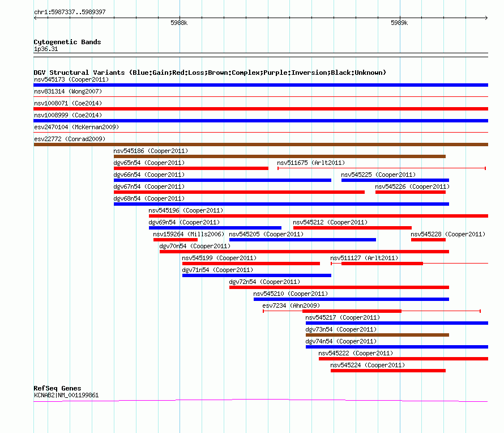Select nsv545205 (Cooper2011) label
This screenshot has height=433, width=504.
[x=266, y=234]
